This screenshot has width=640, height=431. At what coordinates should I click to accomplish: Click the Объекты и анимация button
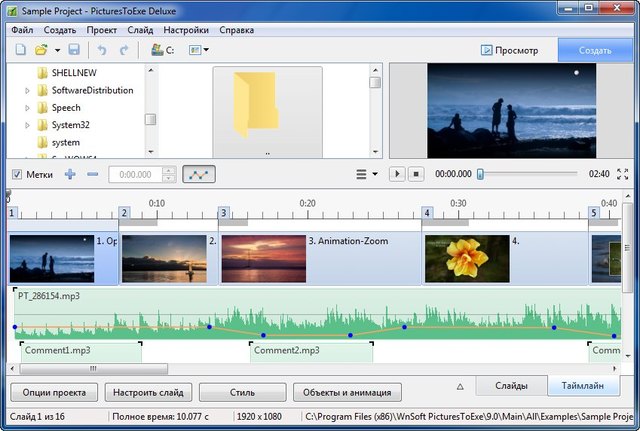tap(348, 392)
